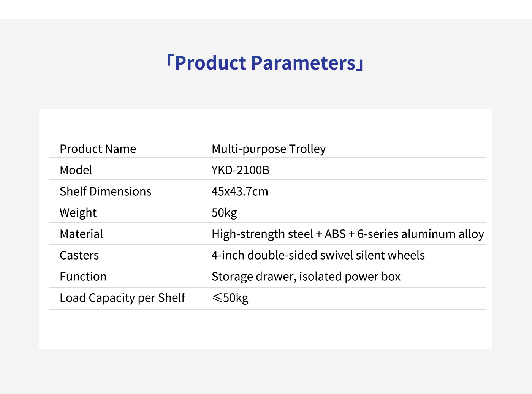Image resolution: width=532 pixels, height=394 pixels.
Task: Click the High-strength steel text
Action: click(x=262, y=234)
